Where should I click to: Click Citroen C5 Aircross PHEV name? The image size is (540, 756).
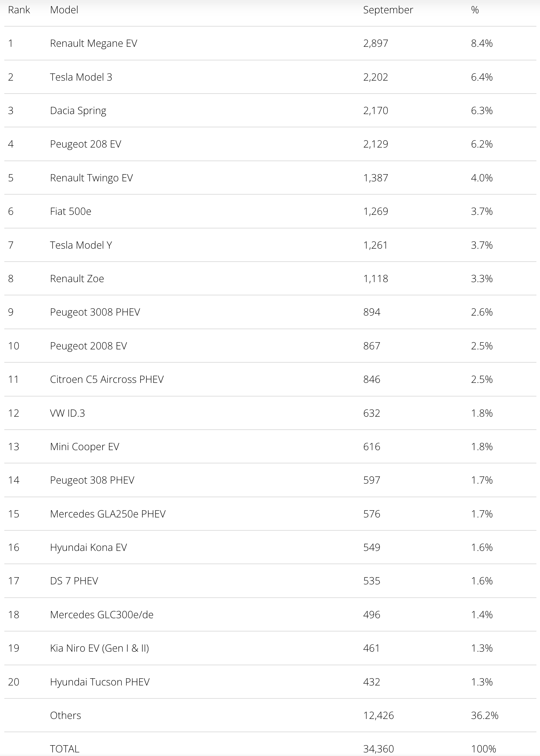point(107,379)
